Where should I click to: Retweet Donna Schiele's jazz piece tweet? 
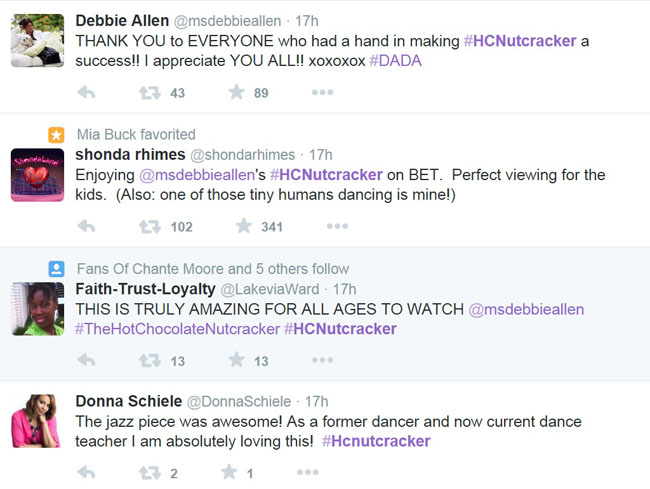point(150,473)
